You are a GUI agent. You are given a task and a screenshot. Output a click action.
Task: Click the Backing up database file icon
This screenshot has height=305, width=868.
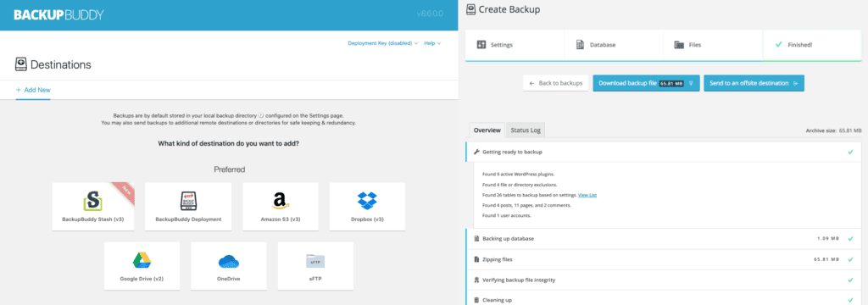click(x=476, y=239)
